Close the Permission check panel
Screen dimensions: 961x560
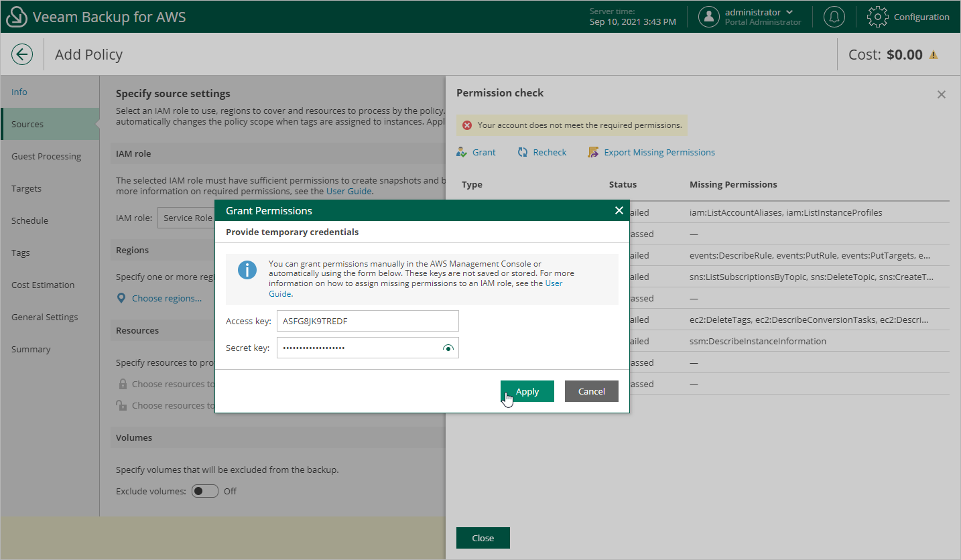(483, 538)
